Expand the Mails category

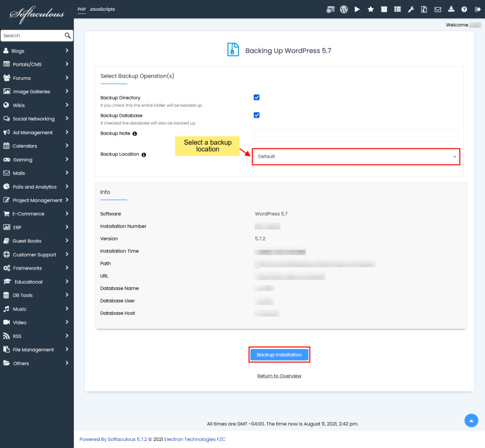pos(37,173)
